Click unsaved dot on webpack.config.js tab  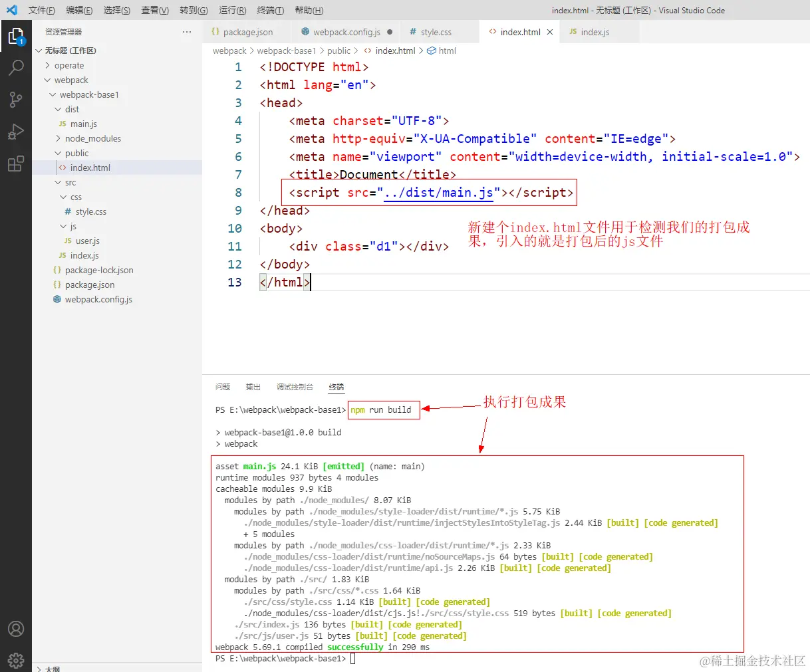coord(390,32)
